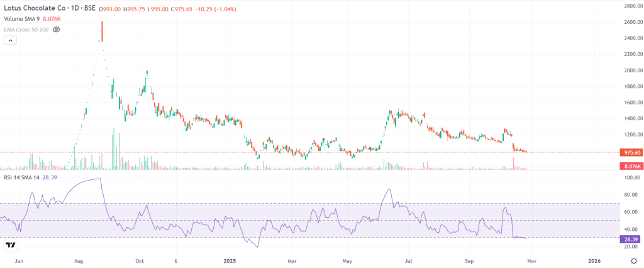Collapse the indicator legend with chevron
644x268 pixels.
coord(10,40)
